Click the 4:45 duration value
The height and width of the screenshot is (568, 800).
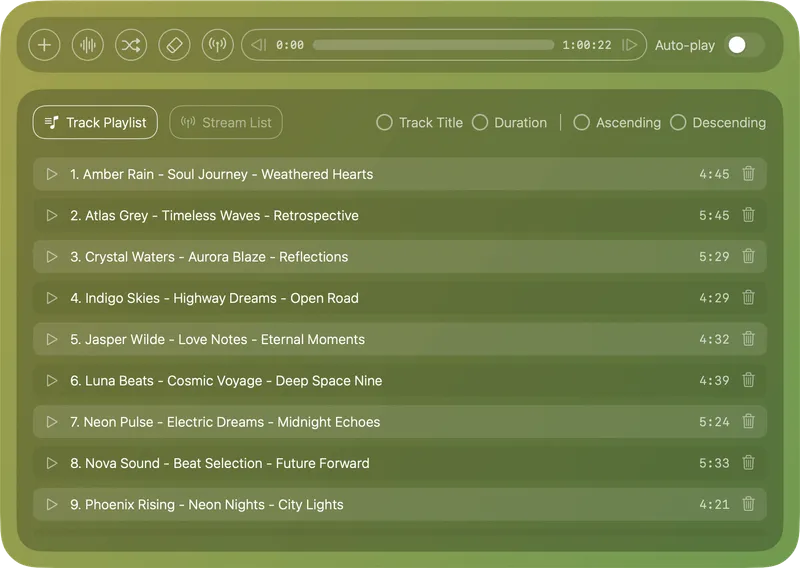(x=714, y=174)
